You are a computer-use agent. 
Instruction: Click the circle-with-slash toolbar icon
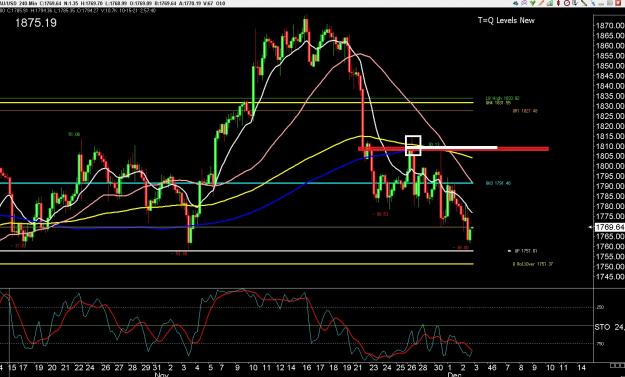coord(567,3)
